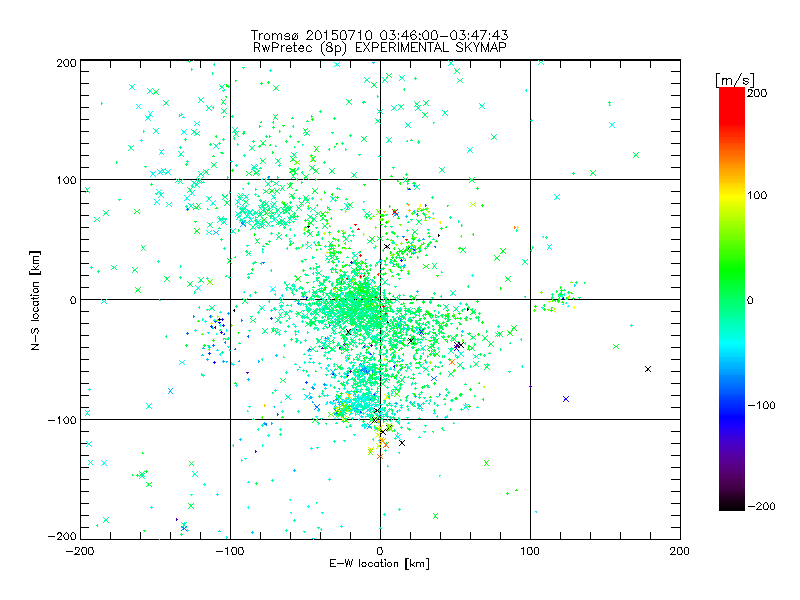Click the '[m/s]' colorbar unit label
Image resolution: width=800 pixels, height=600 pixels.
[735, 80]
